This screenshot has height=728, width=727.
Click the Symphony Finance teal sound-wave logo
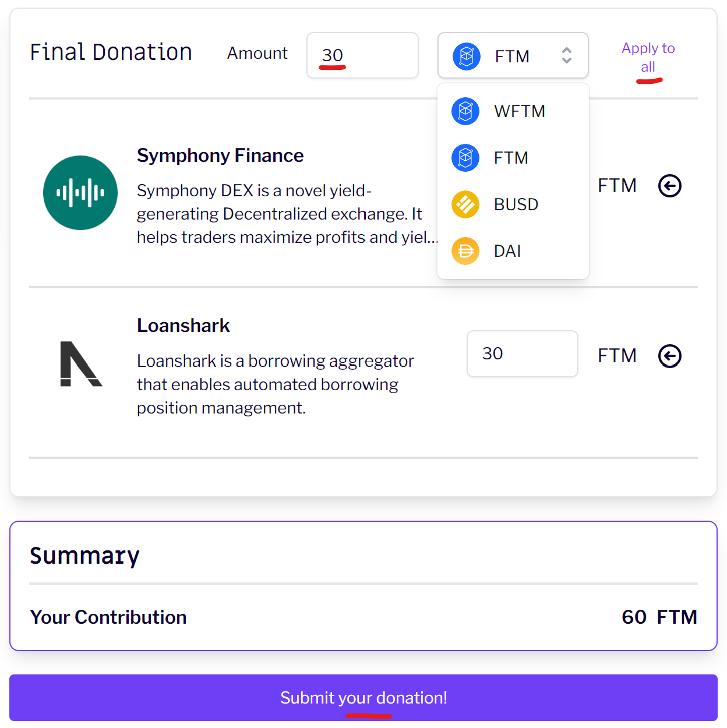point(80,193)
